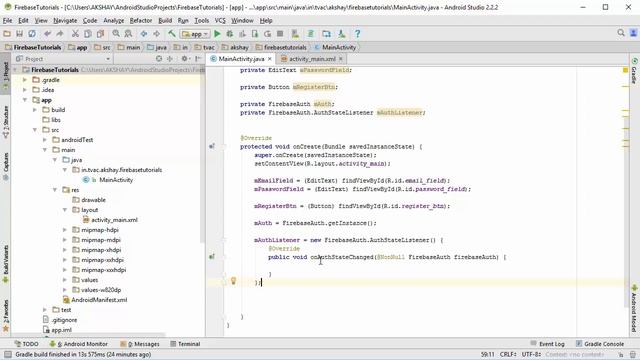640x360 pixels.
Task: Open the Gradle Console
Action: tap(600, 344)
